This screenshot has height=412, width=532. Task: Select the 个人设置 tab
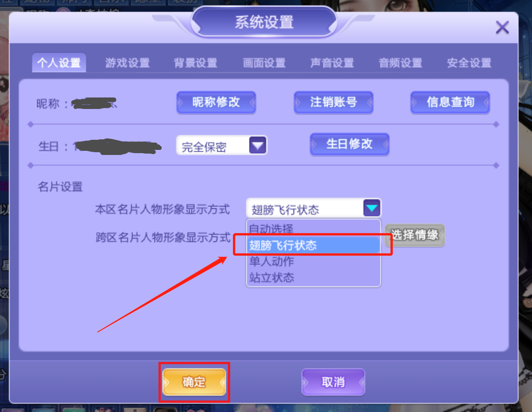pyautogui.click(x=59, y=63)
